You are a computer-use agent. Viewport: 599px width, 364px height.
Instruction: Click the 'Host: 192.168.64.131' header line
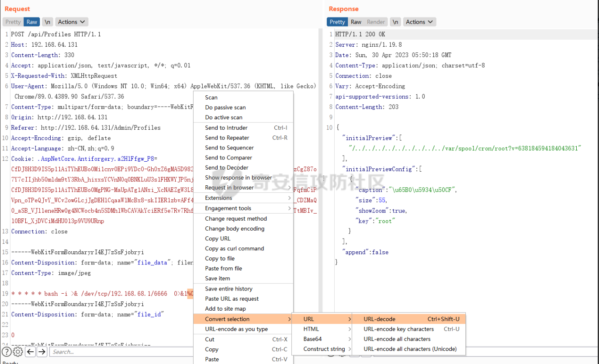[x=45, y=45]
